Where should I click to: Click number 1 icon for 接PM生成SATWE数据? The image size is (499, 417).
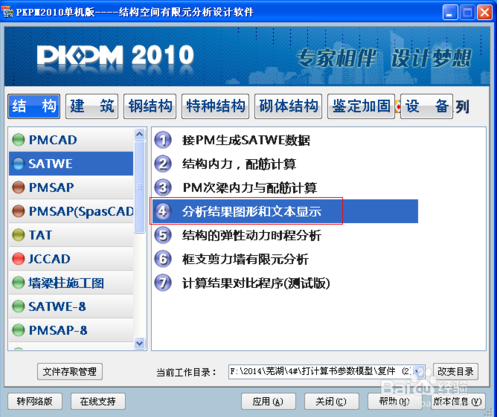click(x=163, y=140)
